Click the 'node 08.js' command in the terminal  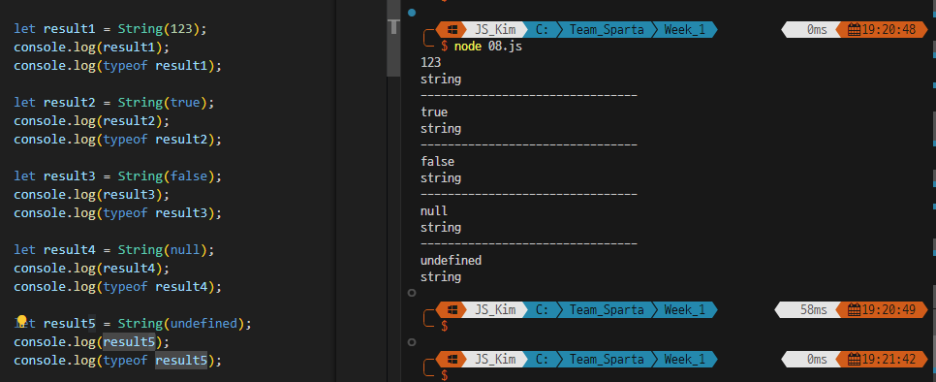(x=488, y=46)
